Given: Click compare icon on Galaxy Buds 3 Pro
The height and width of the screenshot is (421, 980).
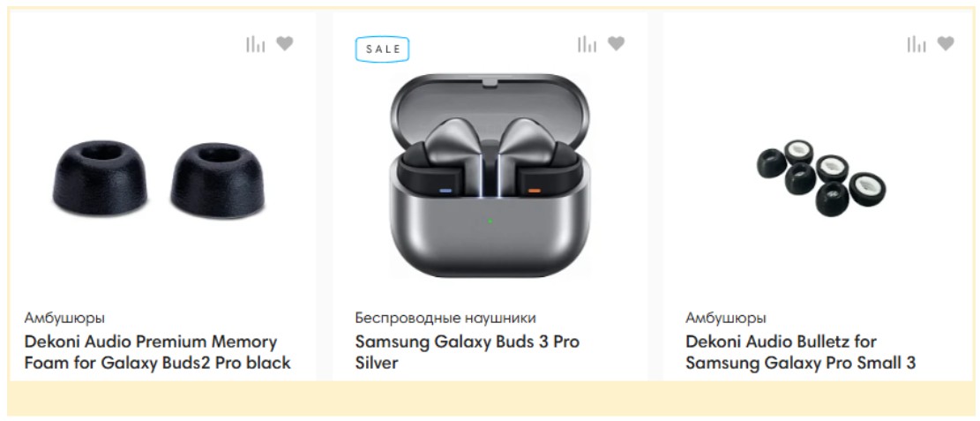Looking at the screenshot, I should click(587, 44).
